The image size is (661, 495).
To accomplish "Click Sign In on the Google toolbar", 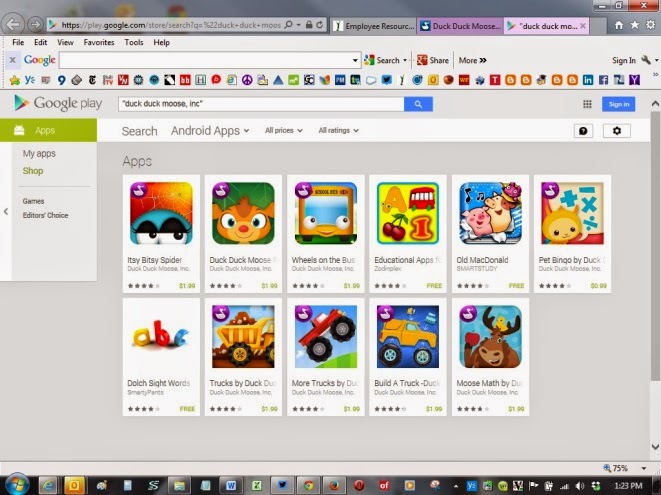I will pyautogui.click(x=623, y=60).
